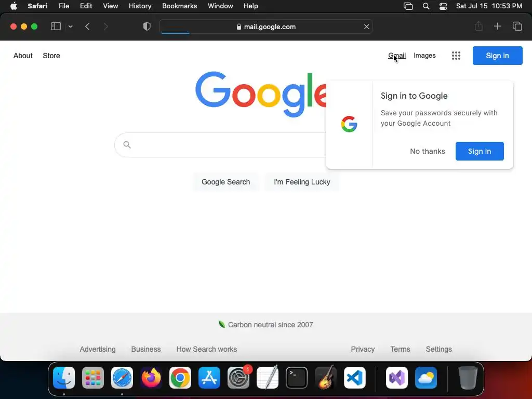Open How Search works link
532x399 pixels.
[x=207, y=349]
